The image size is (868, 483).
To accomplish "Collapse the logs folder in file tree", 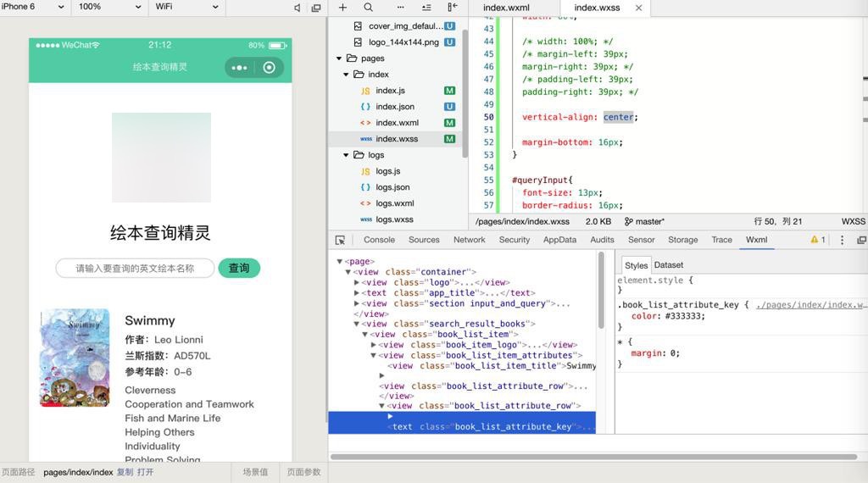I will (346, 155).
